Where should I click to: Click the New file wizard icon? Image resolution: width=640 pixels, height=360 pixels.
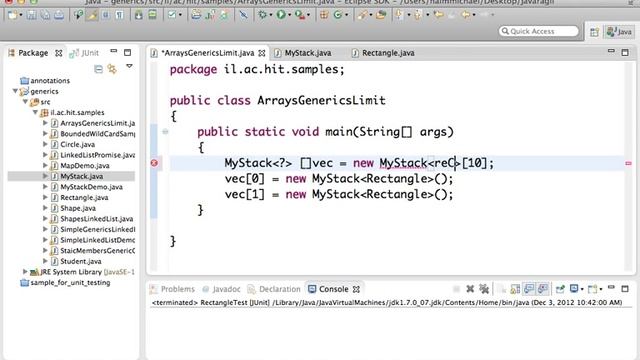click(x=12, y=15)
